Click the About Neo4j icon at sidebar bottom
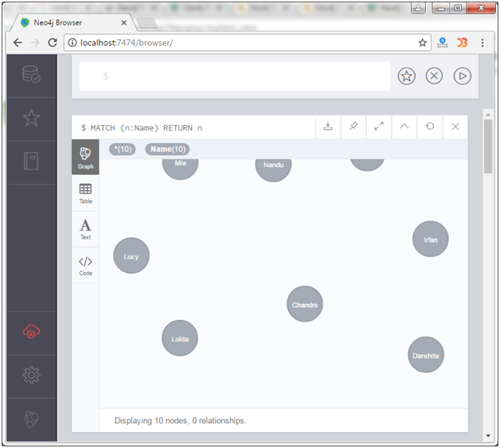The image size is (500, 448). coord(31,418)
